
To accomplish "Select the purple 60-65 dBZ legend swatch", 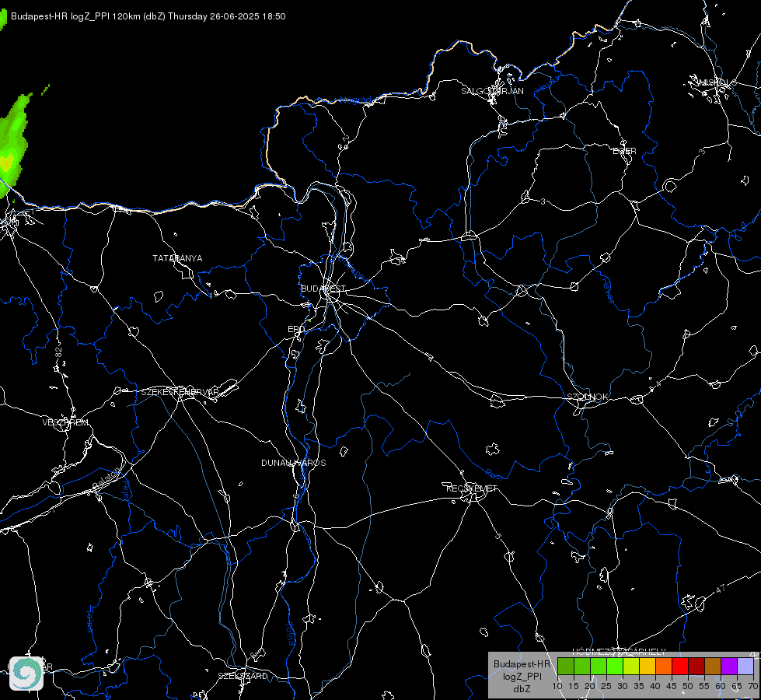I will coord(729,666).
